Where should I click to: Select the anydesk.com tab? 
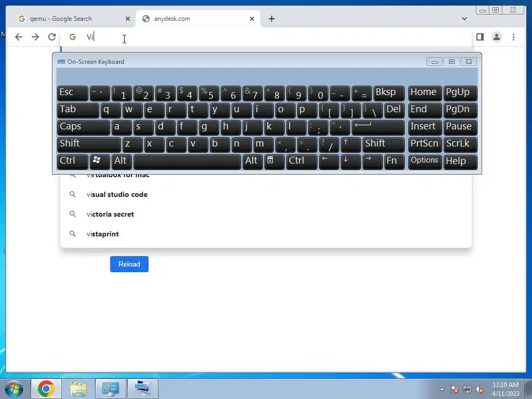click(x=198, y=19)
